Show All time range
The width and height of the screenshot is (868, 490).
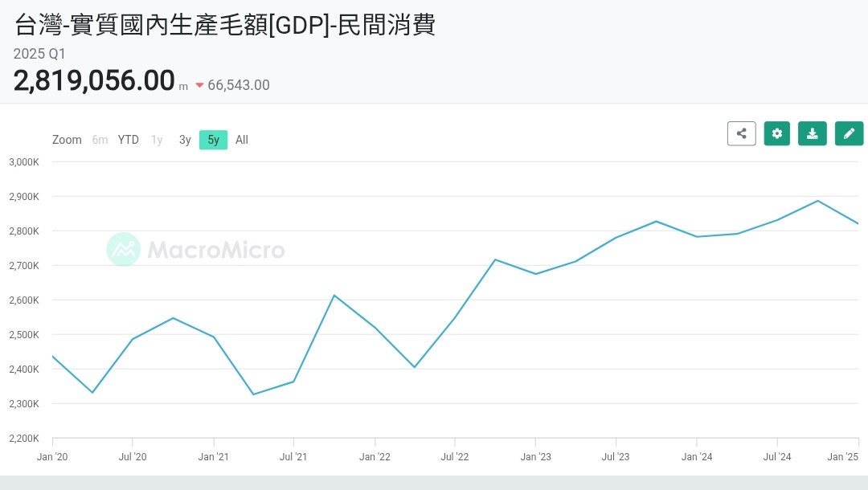242,140
